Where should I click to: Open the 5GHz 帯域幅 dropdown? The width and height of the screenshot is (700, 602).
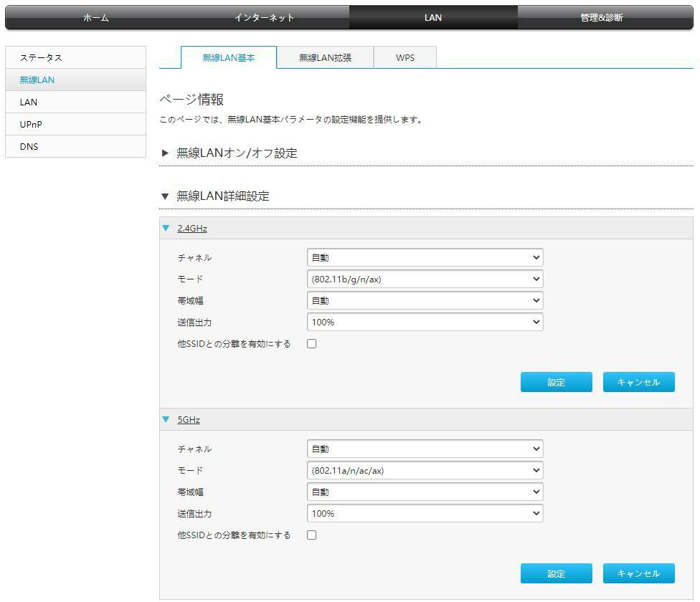click(425, 492)
